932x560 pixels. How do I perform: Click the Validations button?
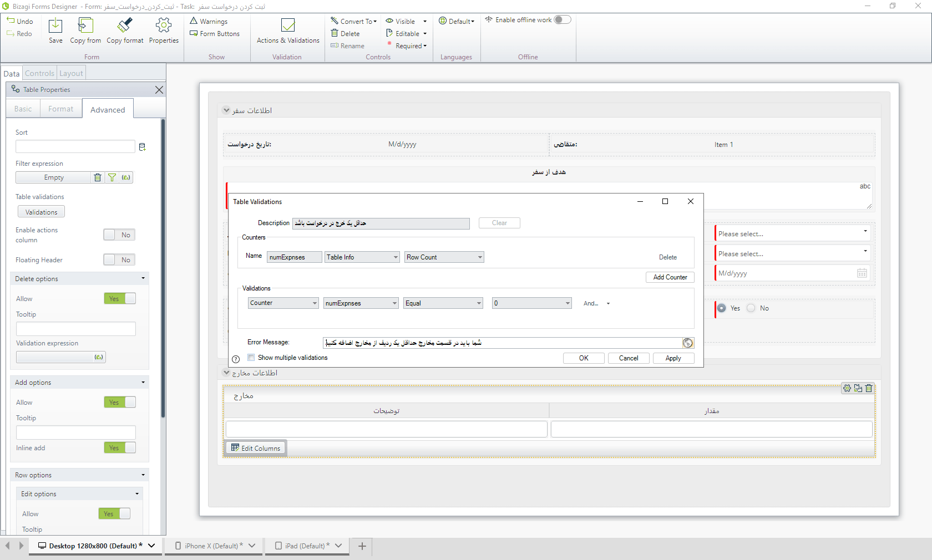point(41,212)
